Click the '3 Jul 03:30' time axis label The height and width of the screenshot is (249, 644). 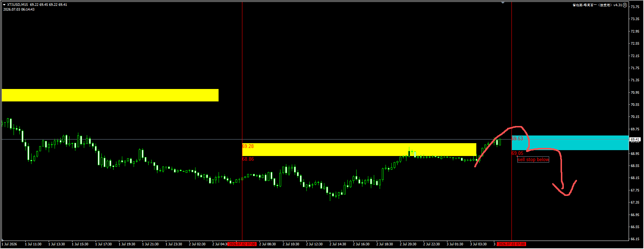479,244
